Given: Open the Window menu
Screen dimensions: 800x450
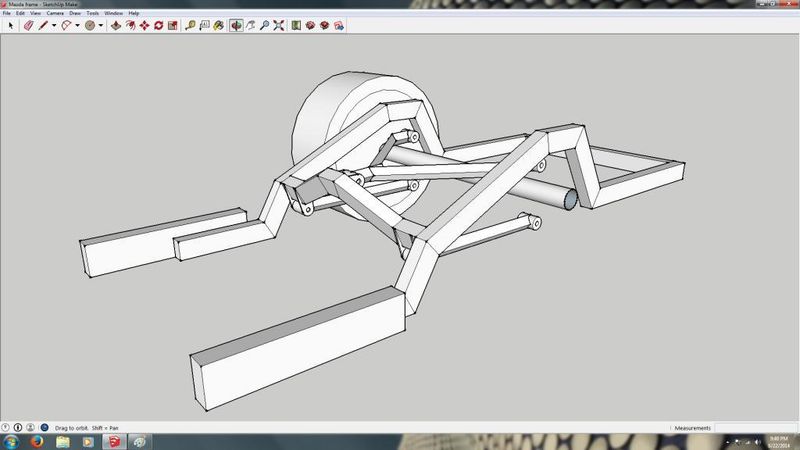Looking at the screenshot, I should [113, 13].
